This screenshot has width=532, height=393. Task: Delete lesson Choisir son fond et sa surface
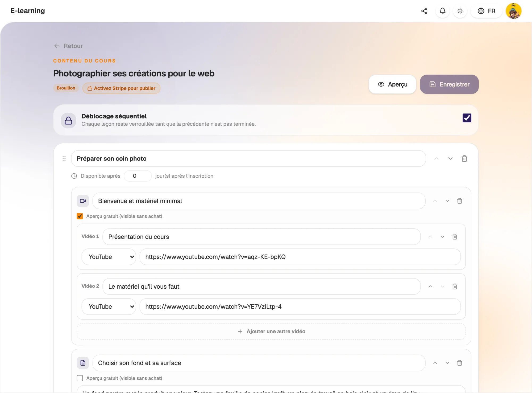[x=460, y=363]
